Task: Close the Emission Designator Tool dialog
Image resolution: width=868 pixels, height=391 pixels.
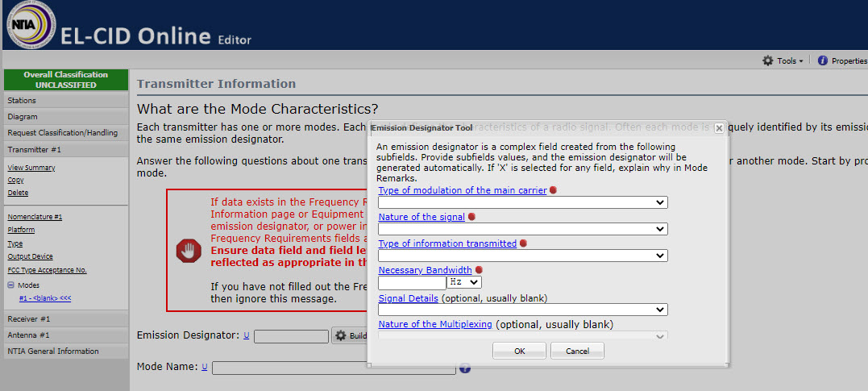Action: coord(719,128)
